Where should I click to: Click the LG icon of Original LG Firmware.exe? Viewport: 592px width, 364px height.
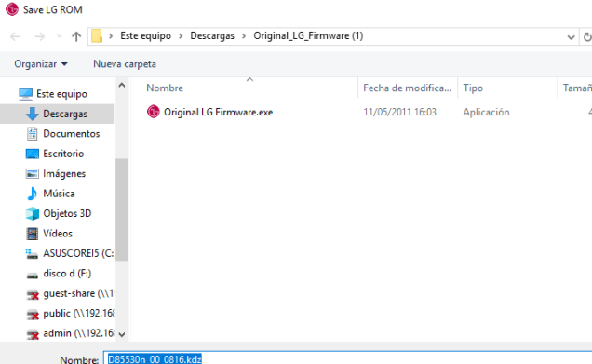pyautogui.click(x=154, y=112)
